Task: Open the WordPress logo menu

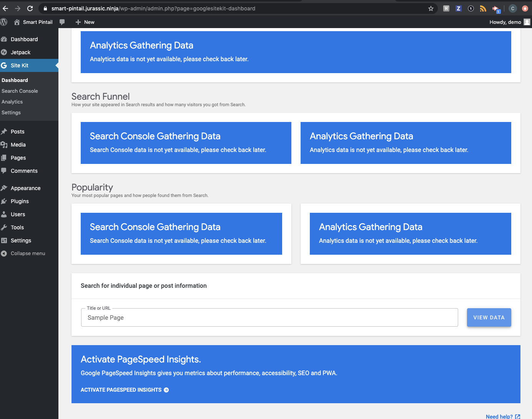Action: point(4,22)
